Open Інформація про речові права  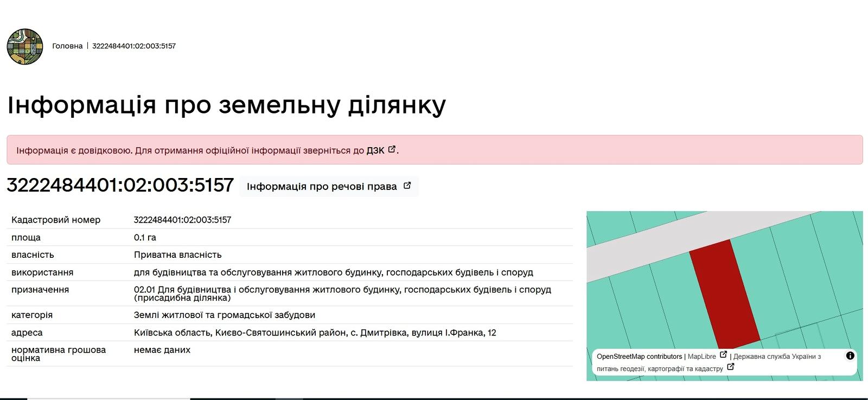322,187
